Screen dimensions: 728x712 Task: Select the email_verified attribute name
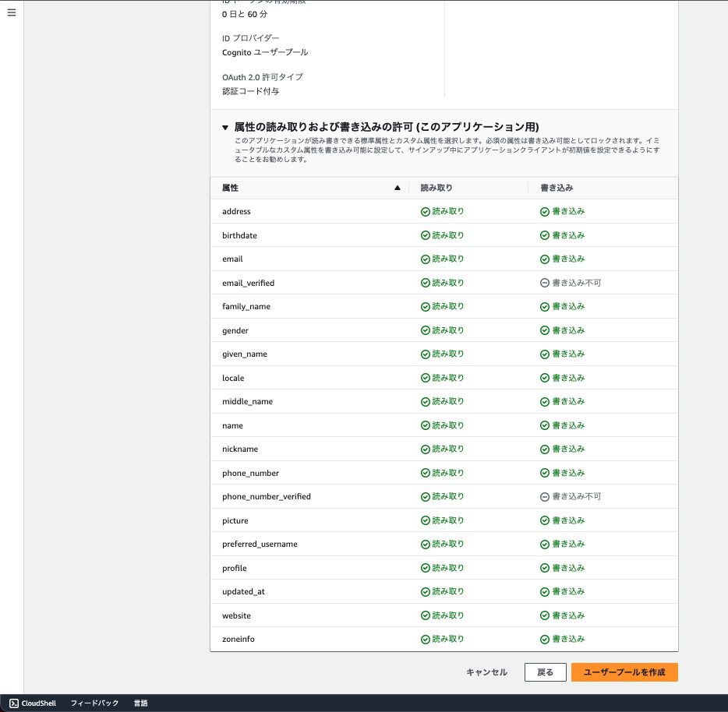pyautogui.click(x=249, y=283)
